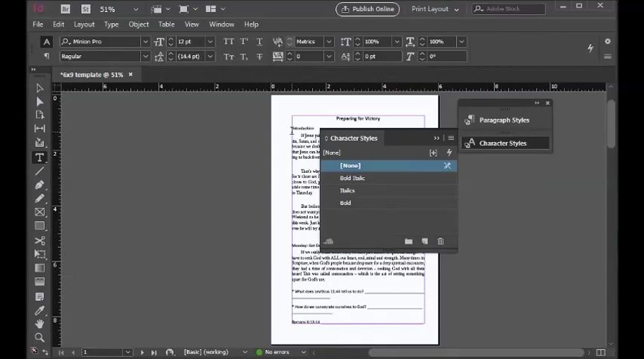
Task: Switch to Paragraph Formatting Controls
Action: point(46,56)
